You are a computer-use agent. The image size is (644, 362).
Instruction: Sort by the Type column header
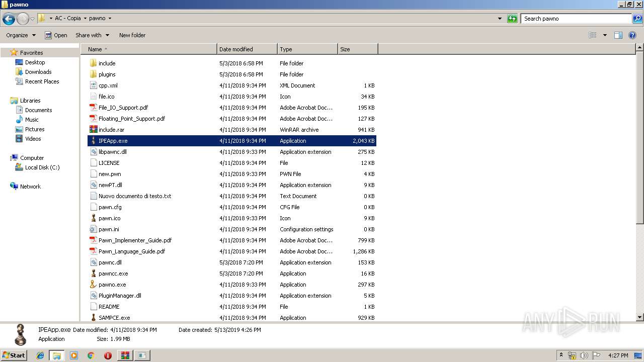[307, 49]
